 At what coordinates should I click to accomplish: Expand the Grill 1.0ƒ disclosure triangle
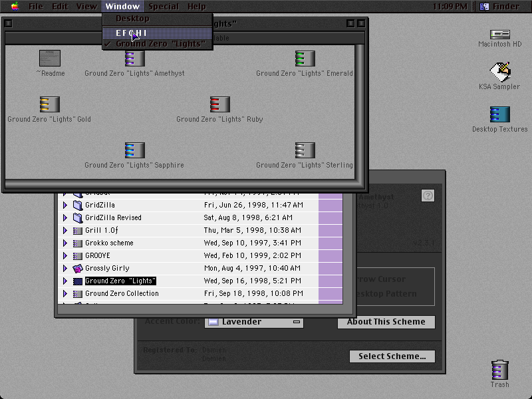pos(65,230)
